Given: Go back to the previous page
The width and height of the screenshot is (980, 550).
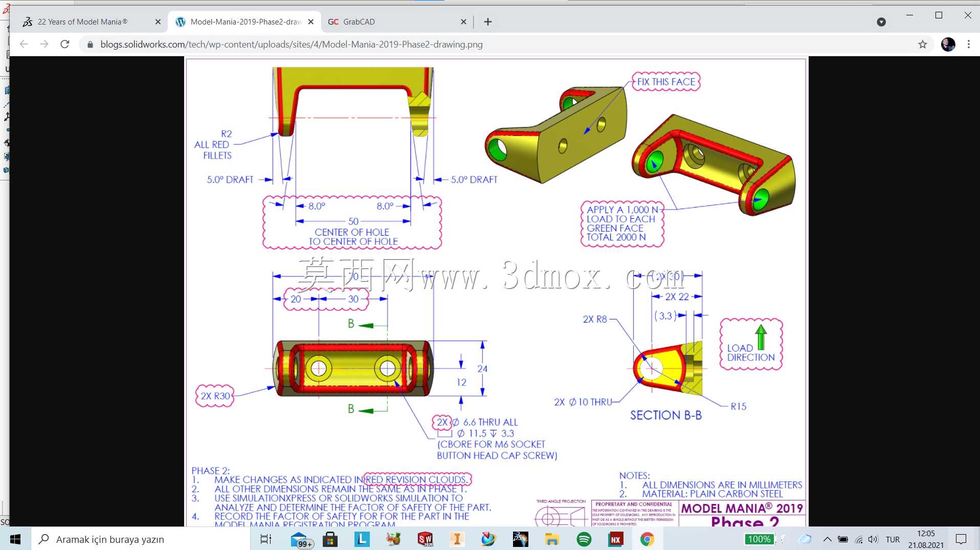Looking at the screenshot, I should pyautogui.click(x=24, y=44).
